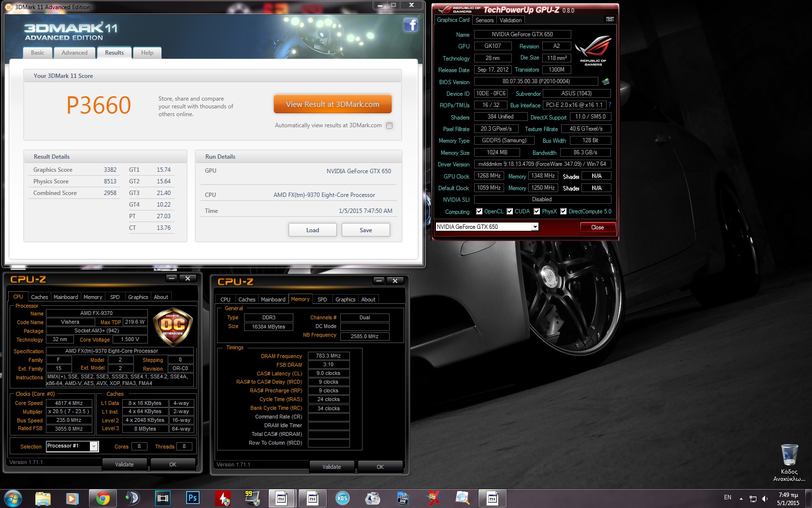Image resolution: width=812 pixels, height=508 pixels.
Task: Launch Photoshop from the taskbar
Action: pos(192,498)
